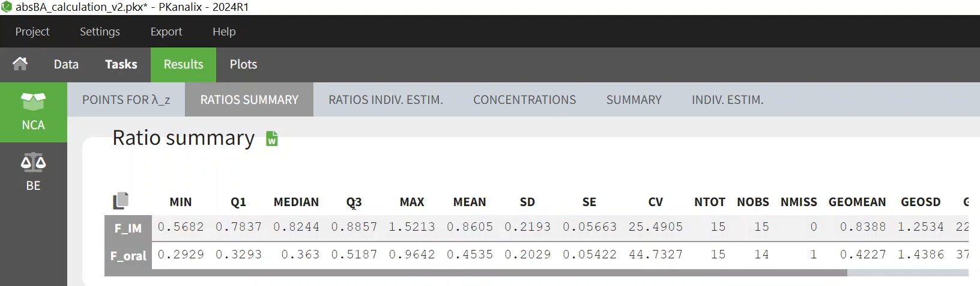Viewport: 980px width, 286px height.
Task: Open the Export menu
Action: (166, 31)
